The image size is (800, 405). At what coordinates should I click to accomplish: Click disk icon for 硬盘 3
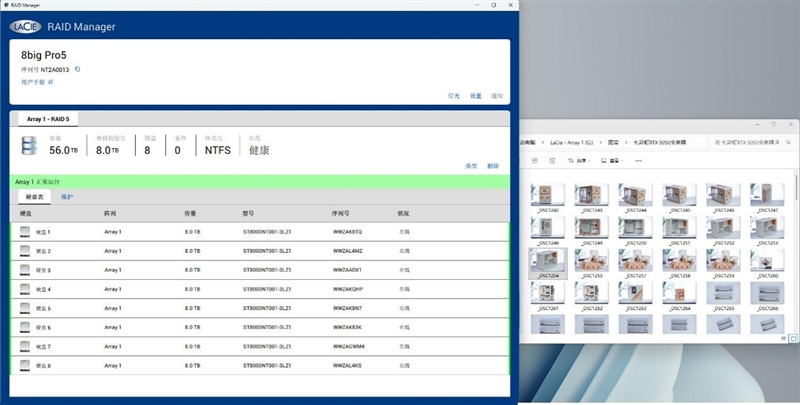click(24, 270)
